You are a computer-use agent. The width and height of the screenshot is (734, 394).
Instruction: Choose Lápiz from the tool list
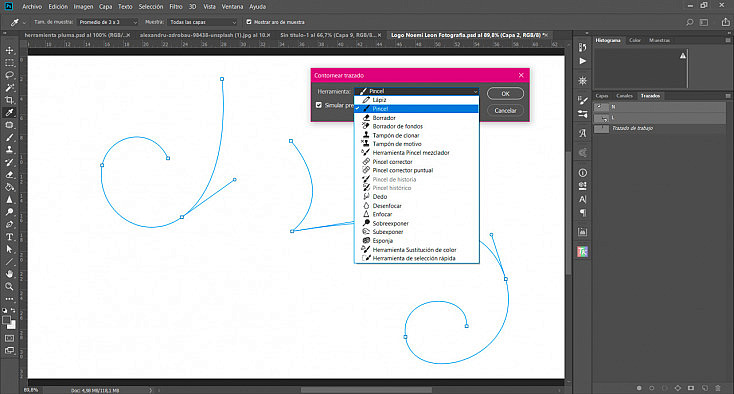417,100
